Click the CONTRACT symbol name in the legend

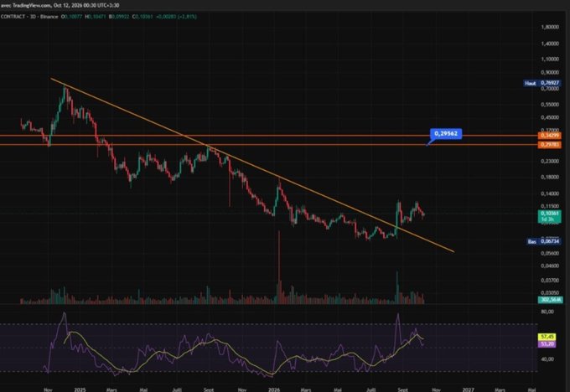tap(13, 17)
